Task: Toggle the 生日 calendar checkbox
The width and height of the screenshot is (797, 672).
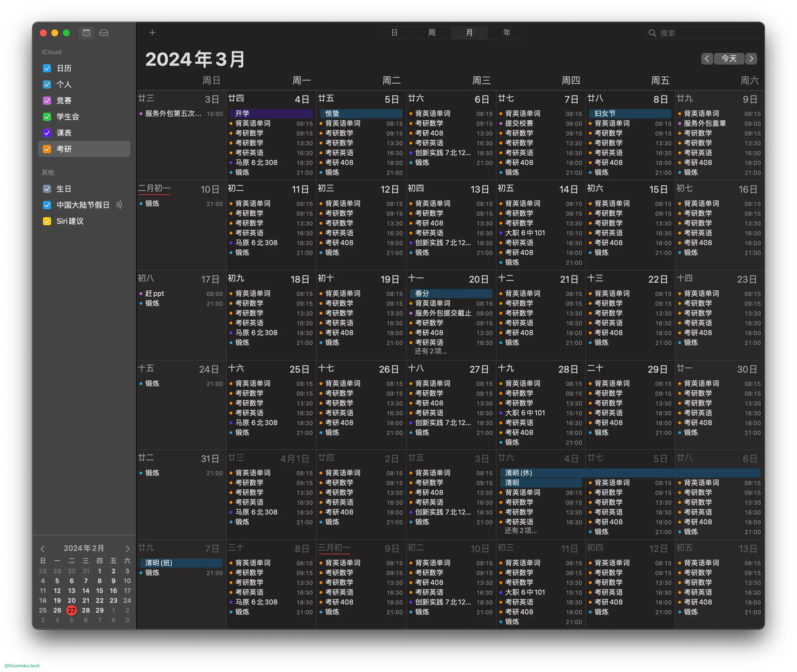Action: (x=47, y=189)
